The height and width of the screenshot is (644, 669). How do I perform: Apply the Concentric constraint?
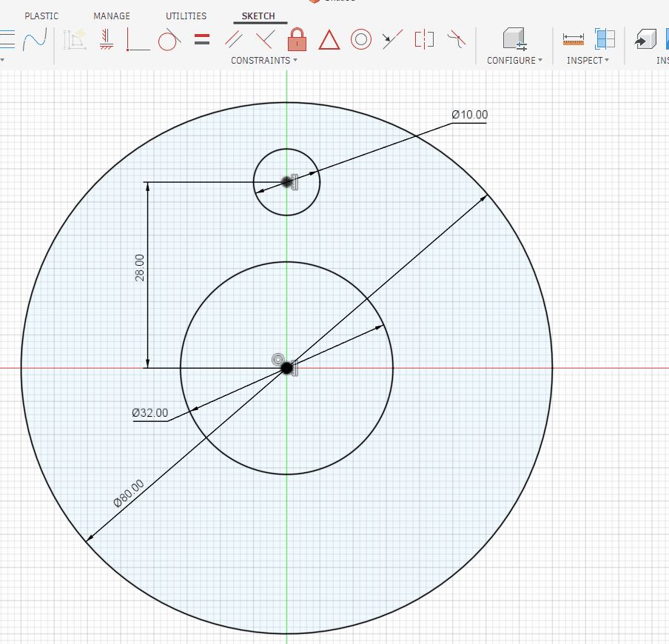click(361, 40)
